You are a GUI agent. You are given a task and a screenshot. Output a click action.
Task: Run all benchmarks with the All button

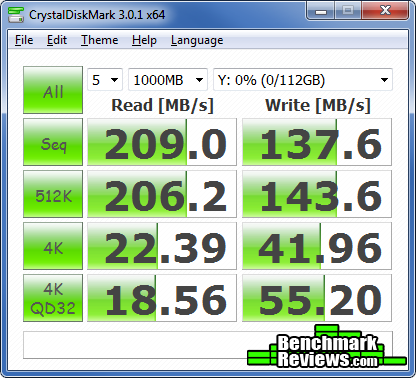coord(53,90)
